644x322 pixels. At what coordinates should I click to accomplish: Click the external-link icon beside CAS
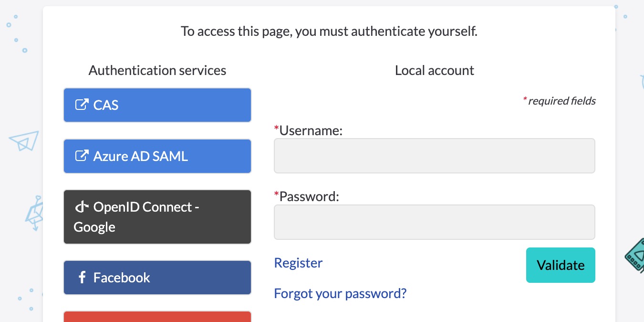coord(82,105)
